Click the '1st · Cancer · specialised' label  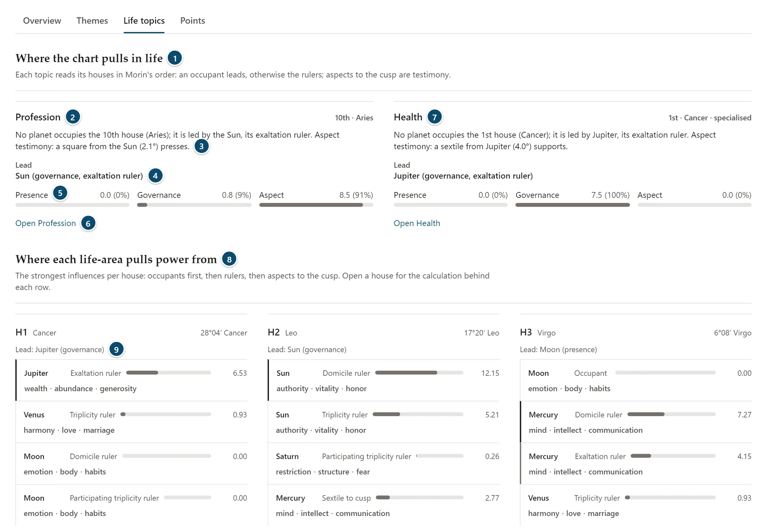(710, 118)
